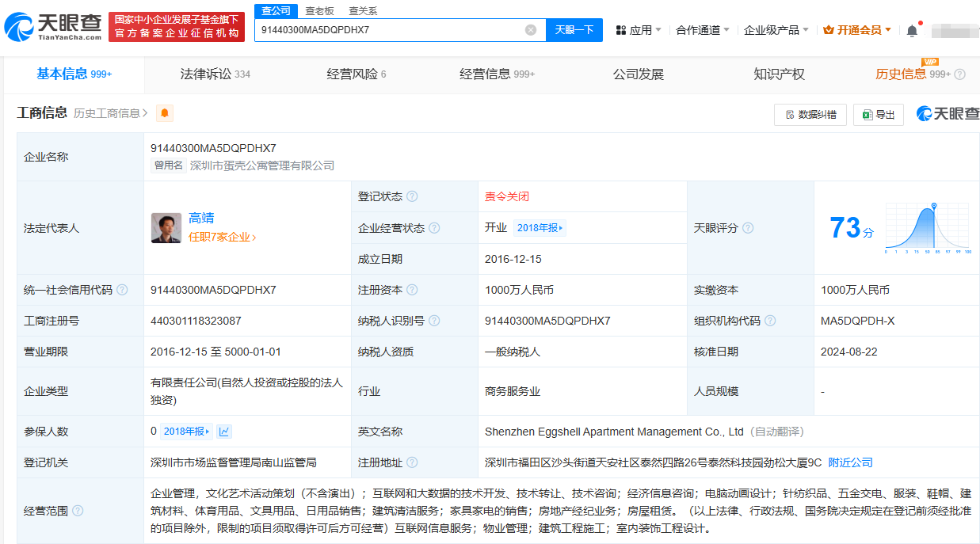
Task: Click registration authority 深圳市市场监督管理局南山监管局
Action: click(x=234, y=462)
